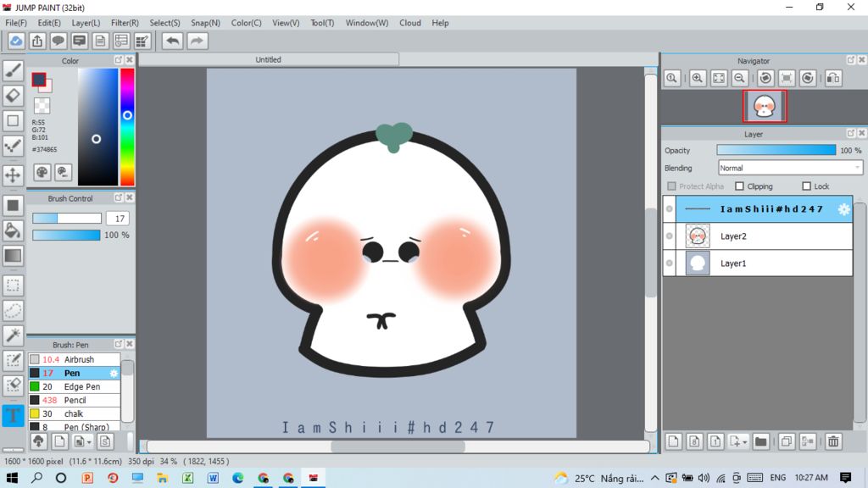This screenshot has width=868, height=488.
Task: Fit canvas to screen in Navigator
Action: (719, 78)
